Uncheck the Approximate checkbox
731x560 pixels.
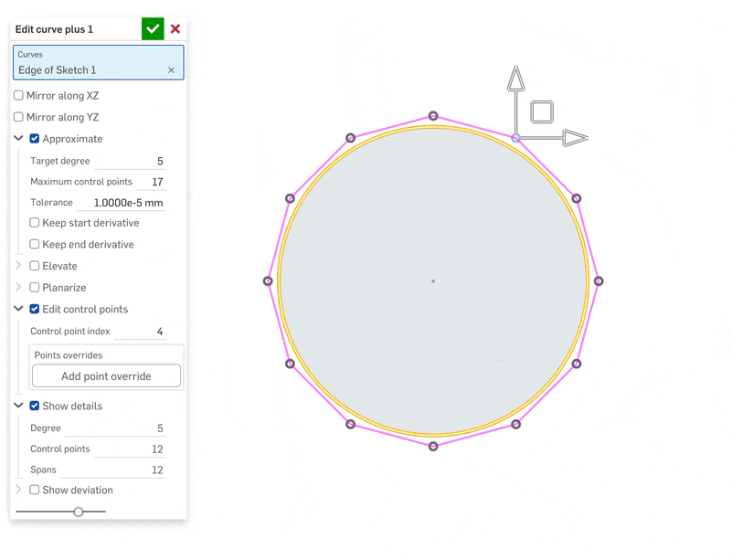[35, 139]
